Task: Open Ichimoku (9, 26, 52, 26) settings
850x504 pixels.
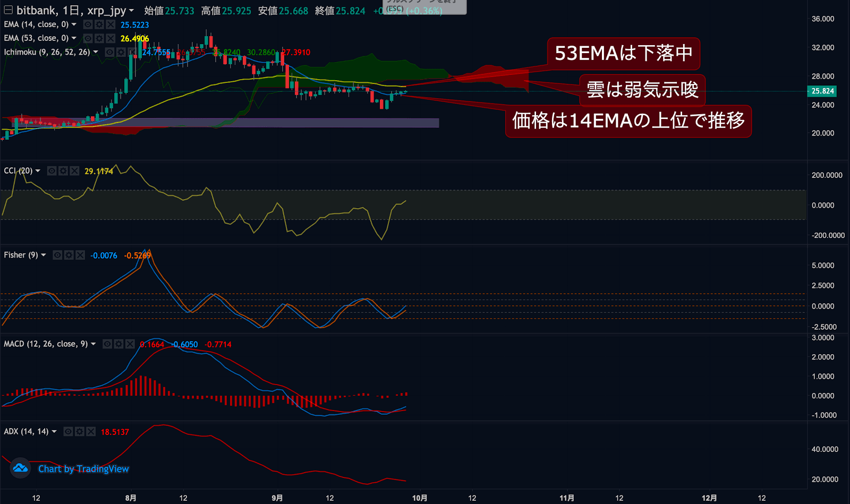Action: [x=122, y=52]
